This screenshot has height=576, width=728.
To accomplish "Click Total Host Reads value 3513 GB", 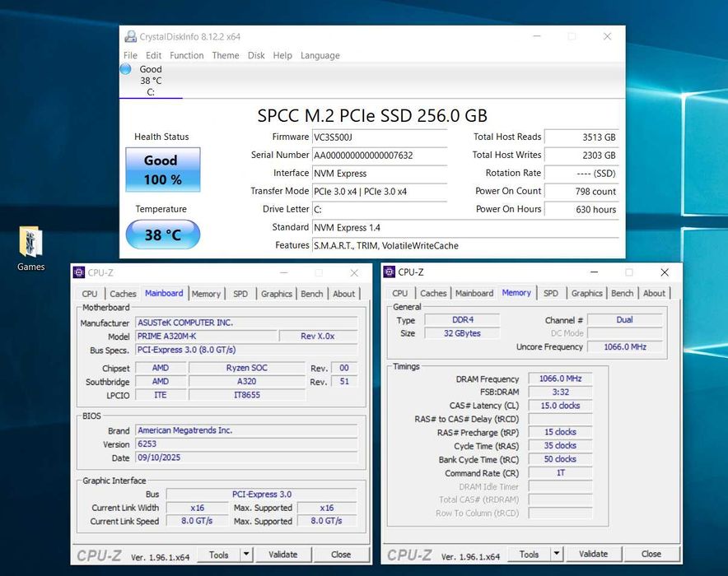I will tap(581, 137).
